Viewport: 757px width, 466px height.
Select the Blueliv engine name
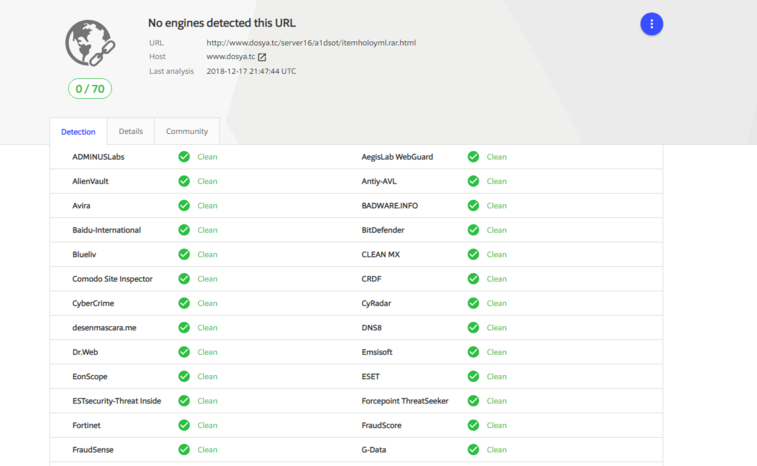[84, 254]
